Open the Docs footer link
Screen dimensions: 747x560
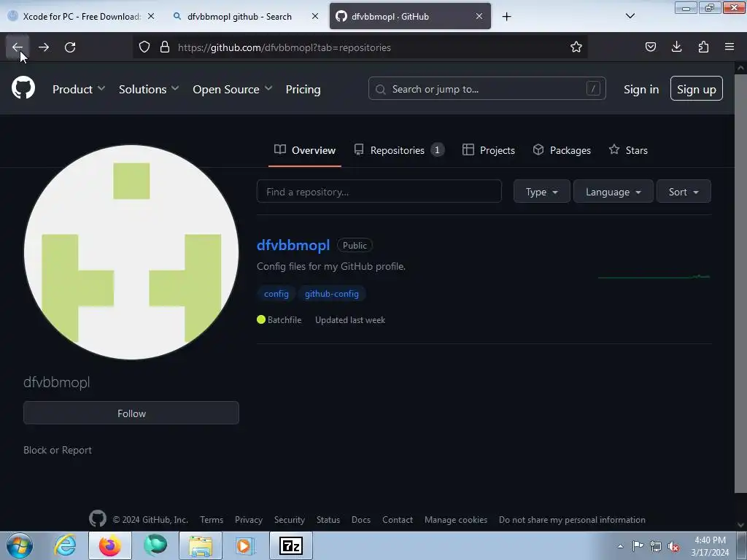coord(360,519)
